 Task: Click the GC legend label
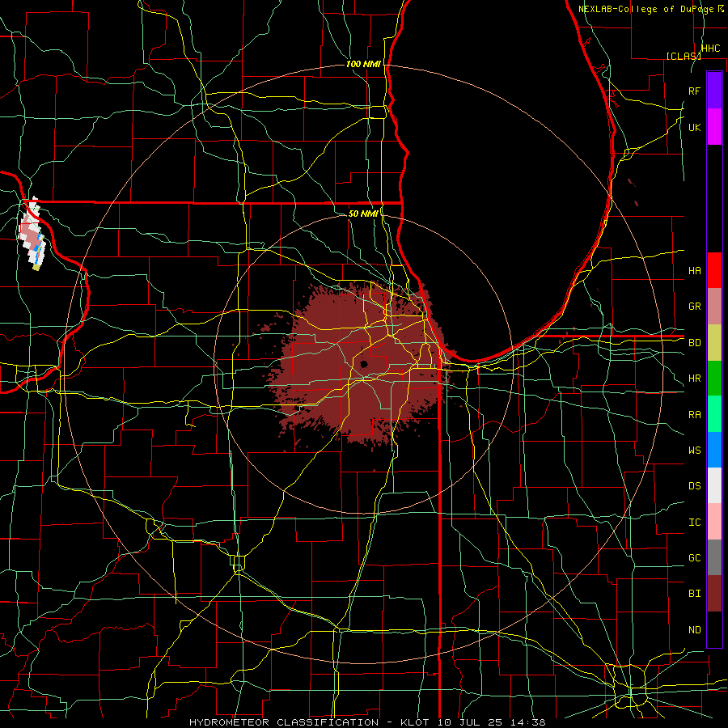click(694, 557)
